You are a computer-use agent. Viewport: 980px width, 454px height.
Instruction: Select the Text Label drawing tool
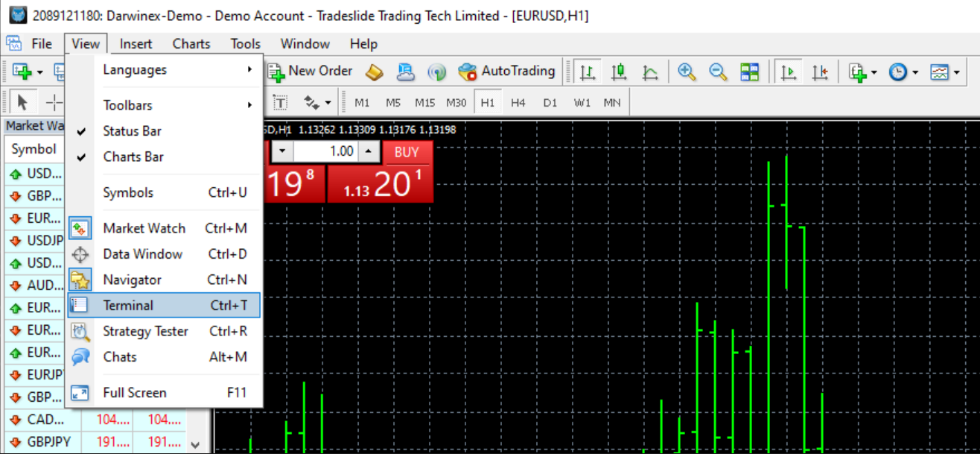(x=280, y=102)
